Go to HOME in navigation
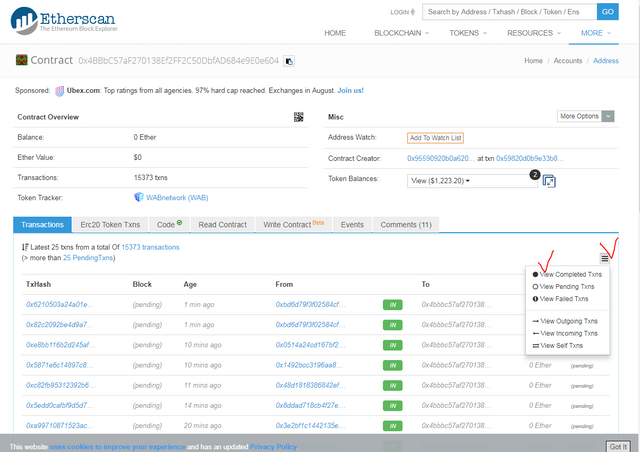Image resolution: width=640 pixels, height=452 pixels. click(335, 33)
